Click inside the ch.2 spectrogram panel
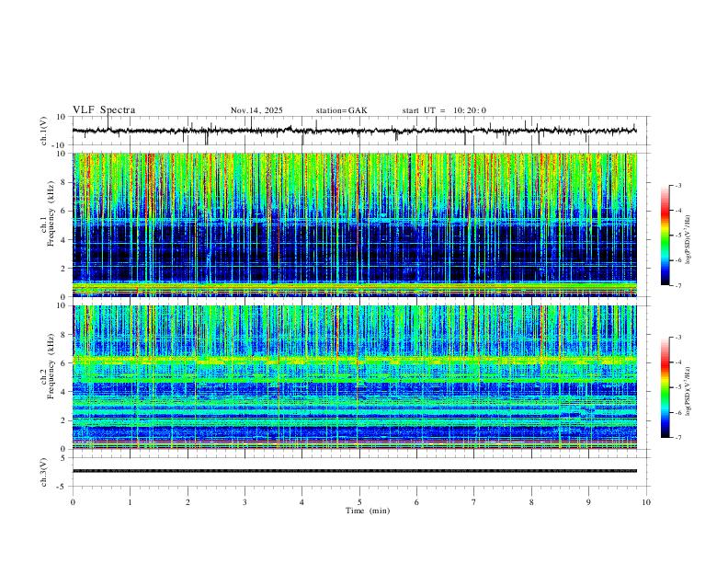 point(355,377)
